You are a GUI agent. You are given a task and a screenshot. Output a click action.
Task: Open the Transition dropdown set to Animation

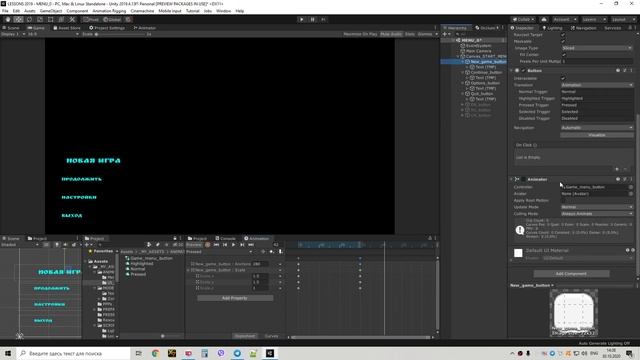coord(597,85)
